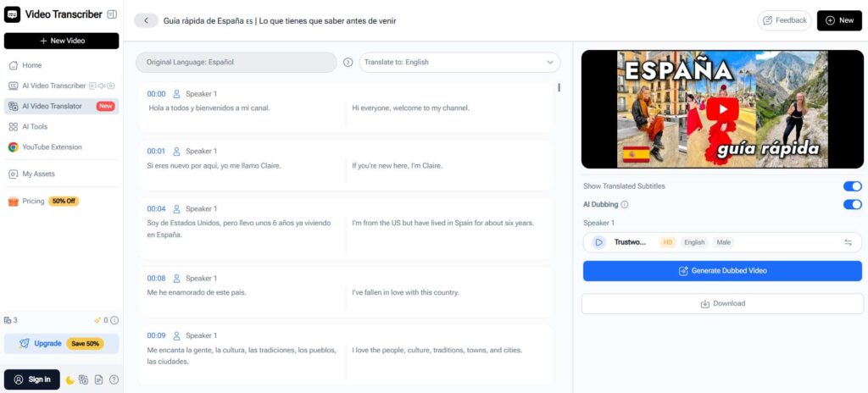Click the Feedback button

(x=784, y=20)
